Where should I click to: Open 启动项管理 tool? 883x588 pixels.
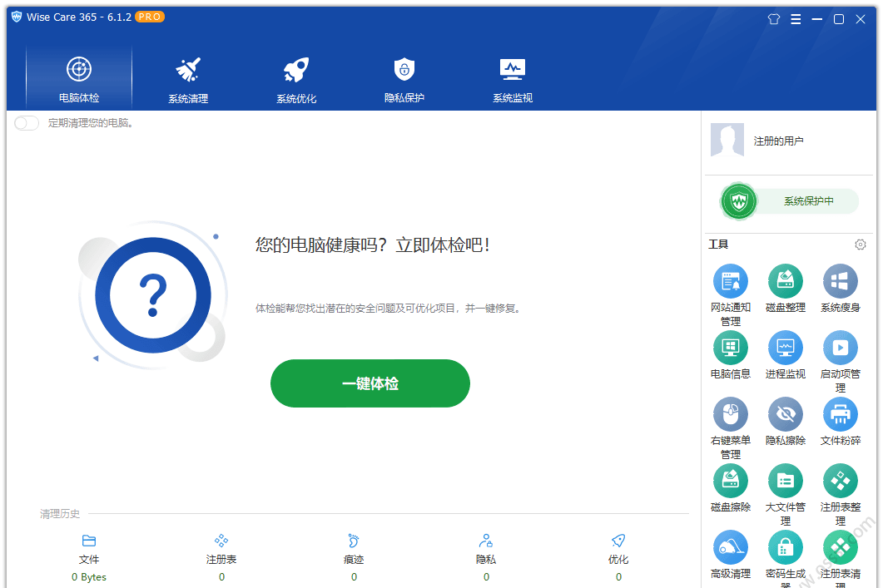pyautogui.click(x=841, y=361)
